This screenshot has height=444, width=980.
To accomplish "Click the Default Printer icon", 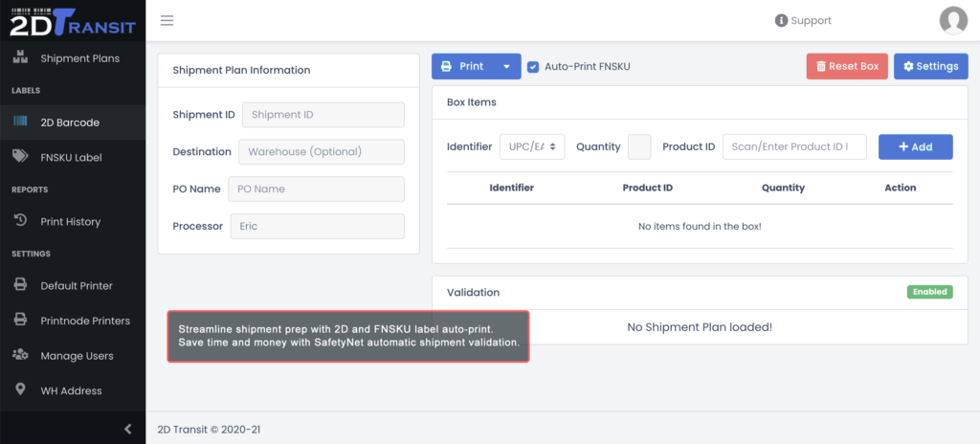I will point(20,285).
